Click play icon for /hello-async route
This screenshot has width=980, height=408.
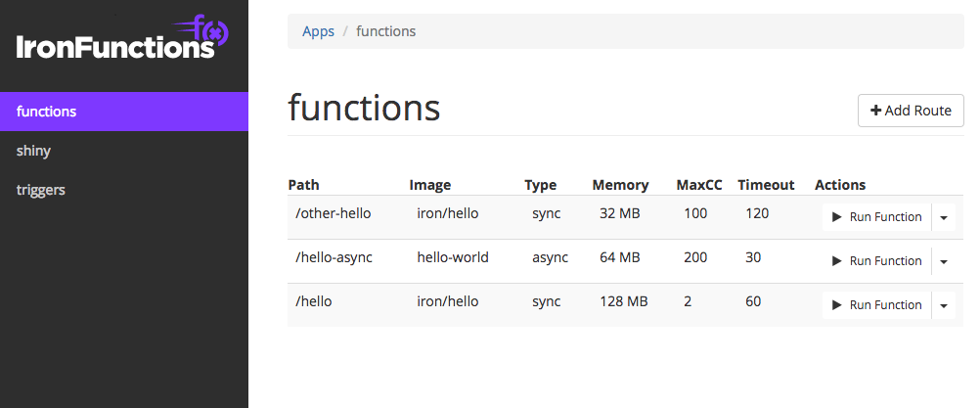[837, 261]
